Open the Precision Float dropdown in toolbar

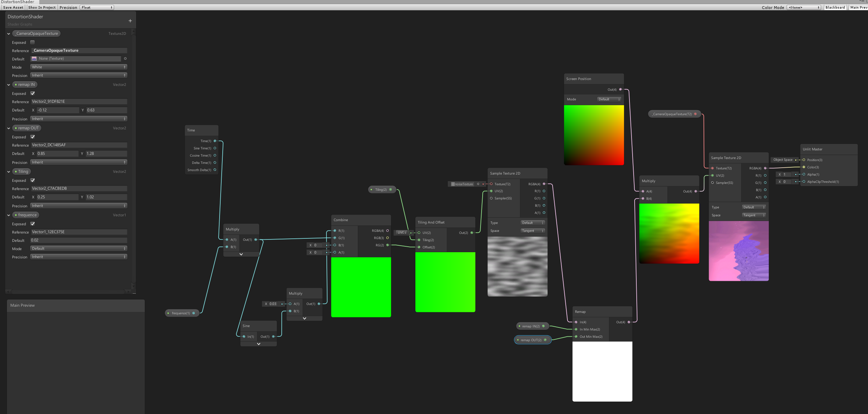pos(97,7)
